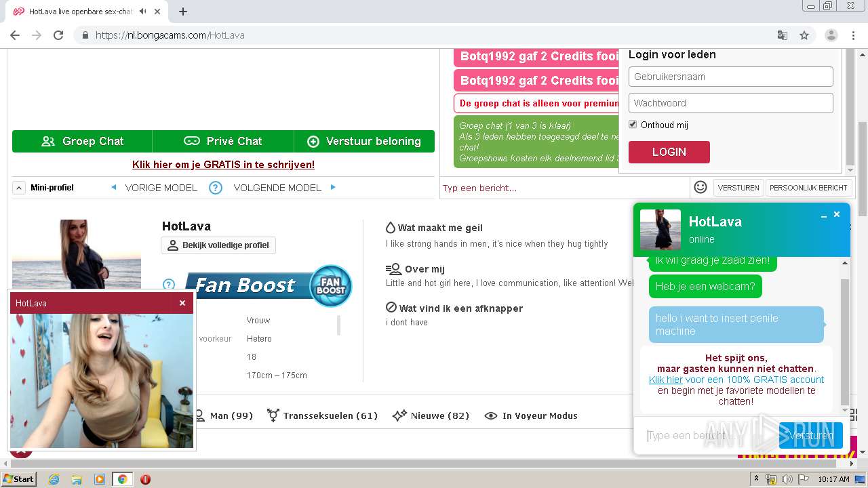
Task: Click the Typ een bericht chat field
Action: coord(564,188)
